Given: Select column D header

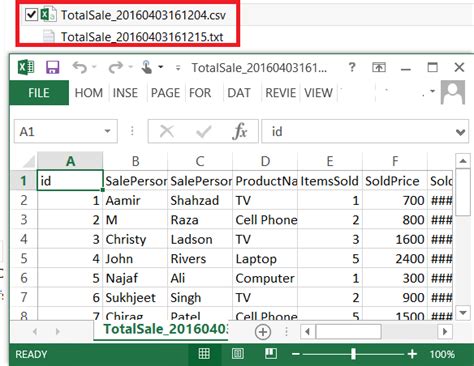Looking at the screenshot, I should 265,161.
